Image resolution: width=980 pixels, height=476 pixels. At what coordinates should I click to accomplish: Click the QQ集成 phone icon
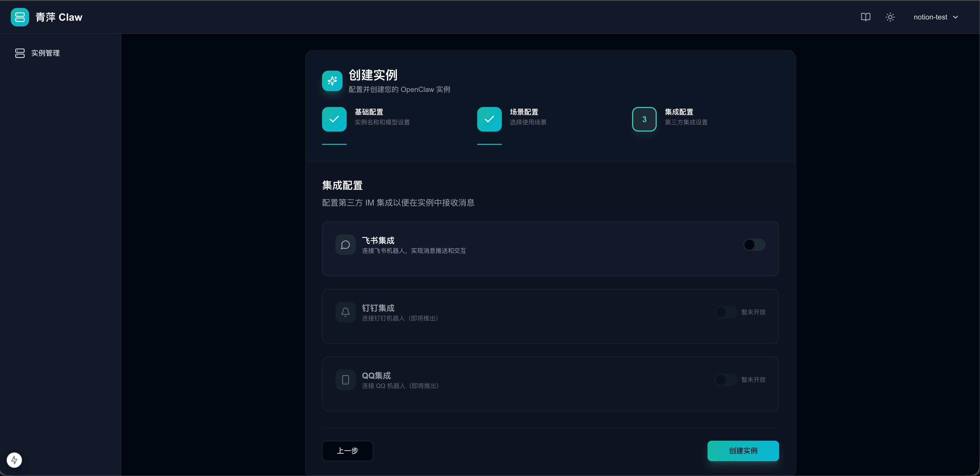(345, 380)
